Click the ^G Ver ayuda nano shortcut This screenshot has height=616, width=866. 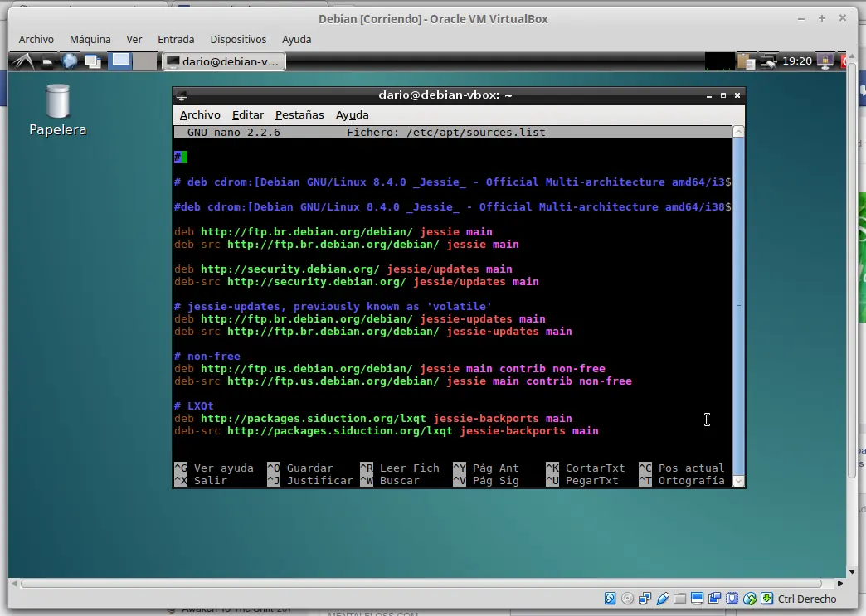click(214, 468)
